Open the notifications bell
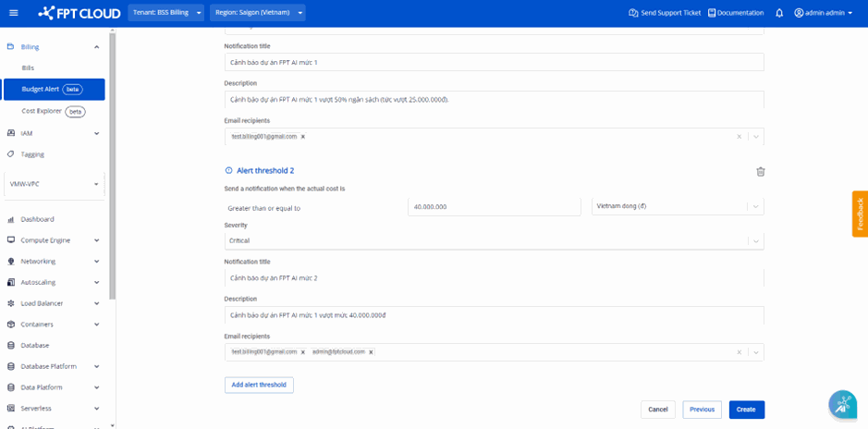868x429 pixels. [779, 13]
